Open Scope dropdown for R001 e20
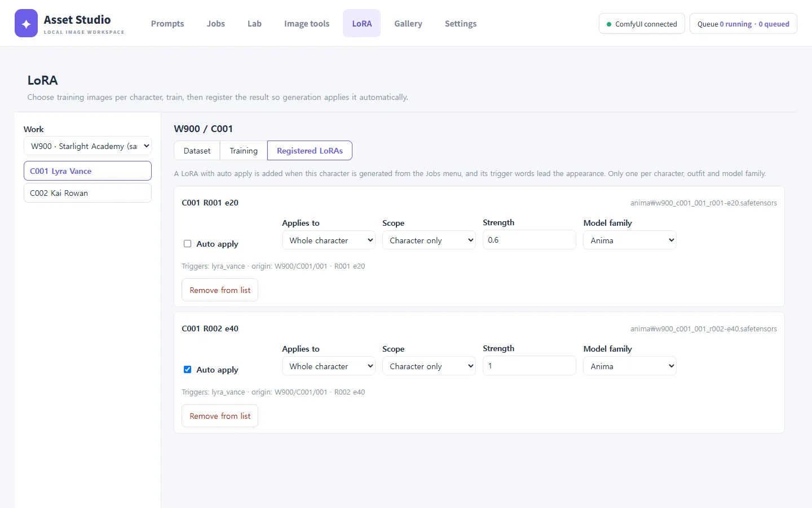The image size is (812, 508). tap(429, 240)
